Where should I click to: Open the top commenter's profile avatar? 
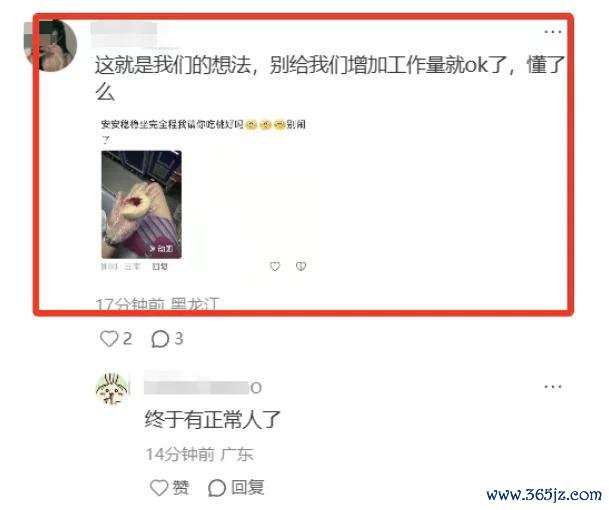pyautogui.click(x=50, y=45)
